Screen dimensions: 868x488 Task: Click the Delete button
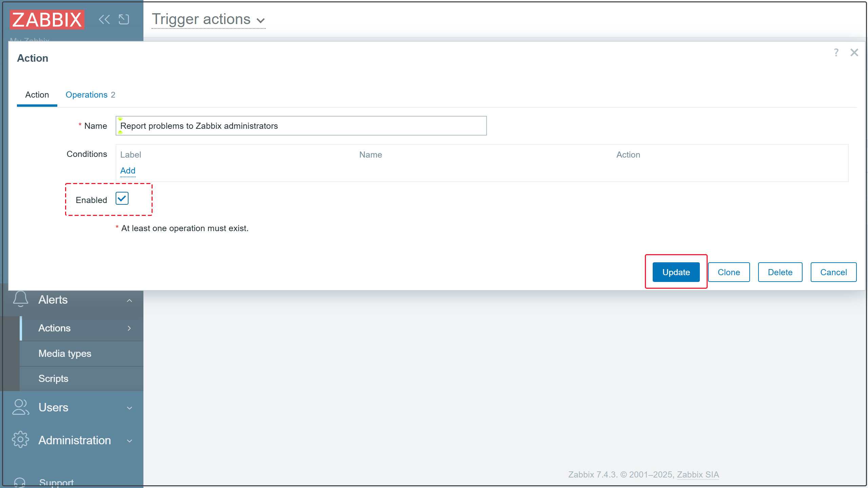[x=780, y=272]
